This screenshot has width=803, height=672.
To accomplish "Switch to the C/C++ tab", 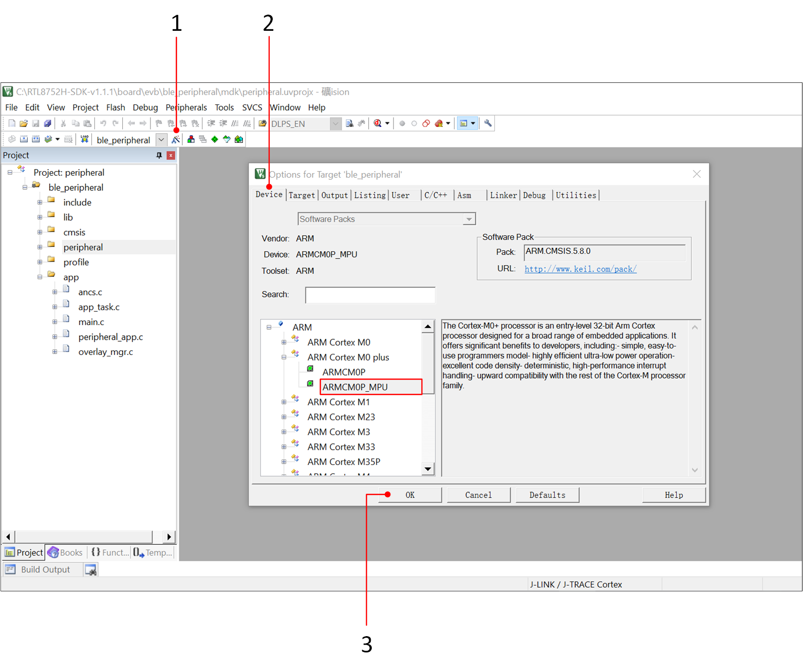I will 435,195.
